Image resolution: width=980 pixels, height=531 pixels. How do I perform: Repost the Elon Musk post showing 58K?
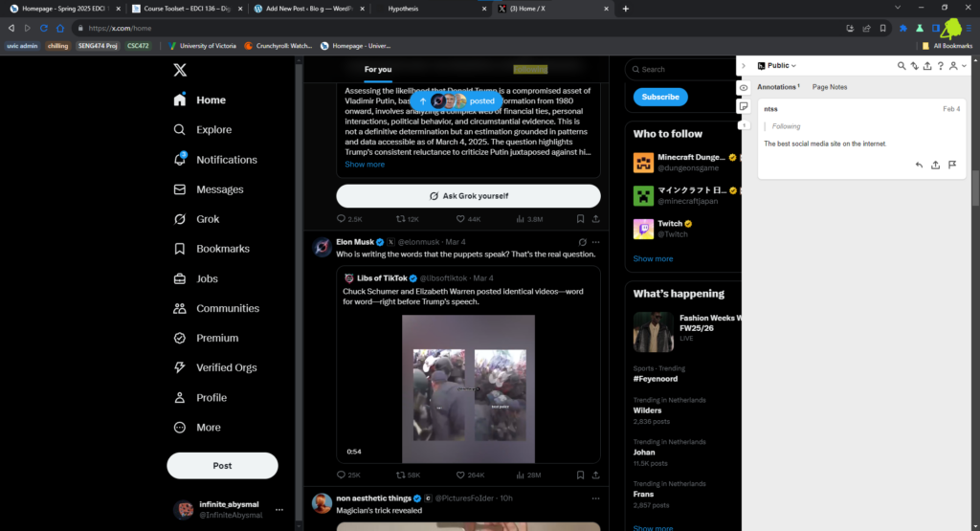[x=408, y=476]
